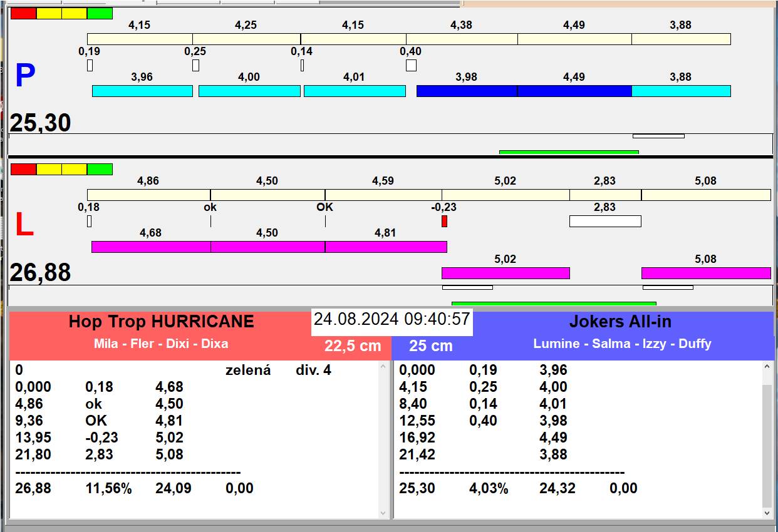The height and width of the screenshot is (532, 778).
Task: Click the red -0,23 fault marker in lane L
Action: coord(444,222)
